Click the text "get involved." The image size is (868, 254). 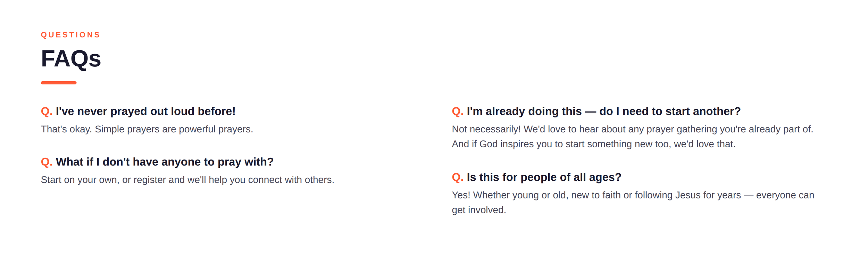coord(479,210)
